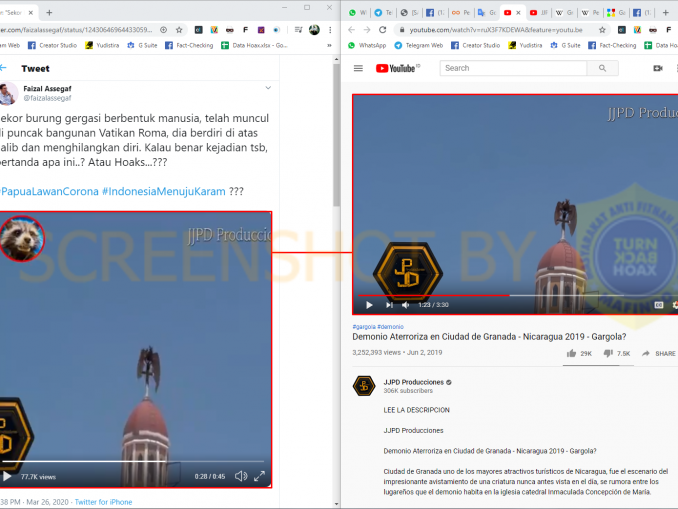Reload the YouTube page
This screenshot has width=678, height=509.
pyautogui.click(x=382, y=30)
